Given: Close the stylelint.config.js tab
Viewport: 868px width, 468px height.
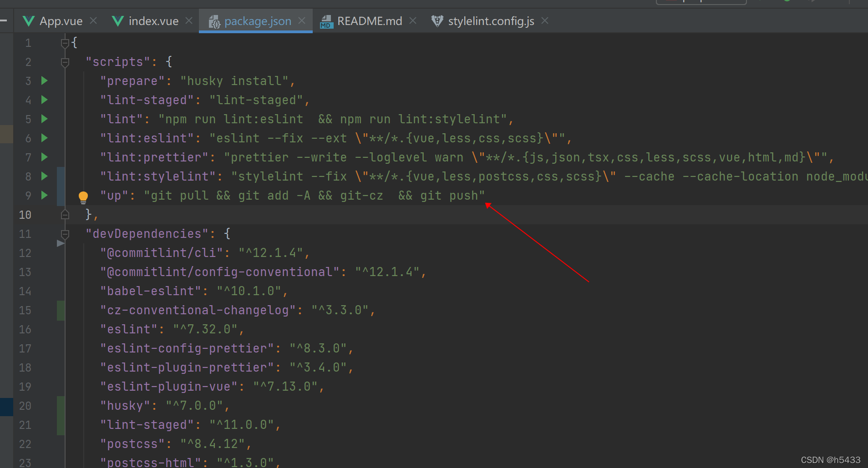Looking at the screenshot, I should pyautogui.click(x=545, y=21).
